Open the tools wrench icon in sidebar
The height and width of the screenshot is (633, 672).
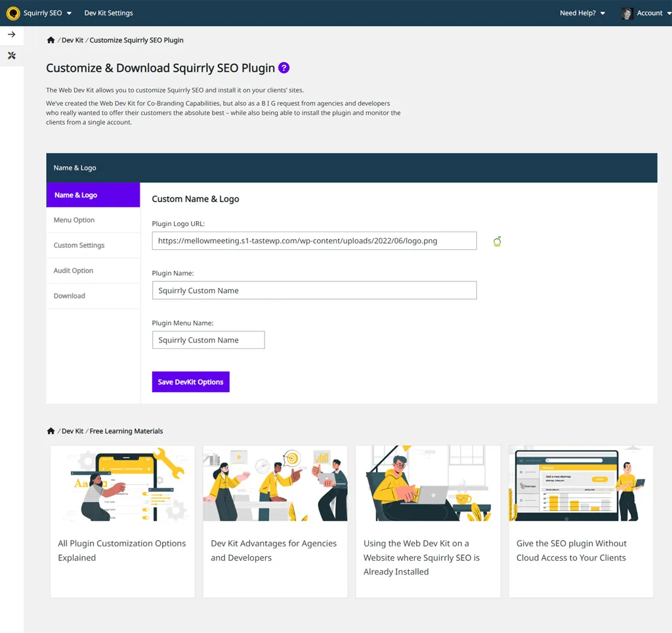click(x=12, y=56)
